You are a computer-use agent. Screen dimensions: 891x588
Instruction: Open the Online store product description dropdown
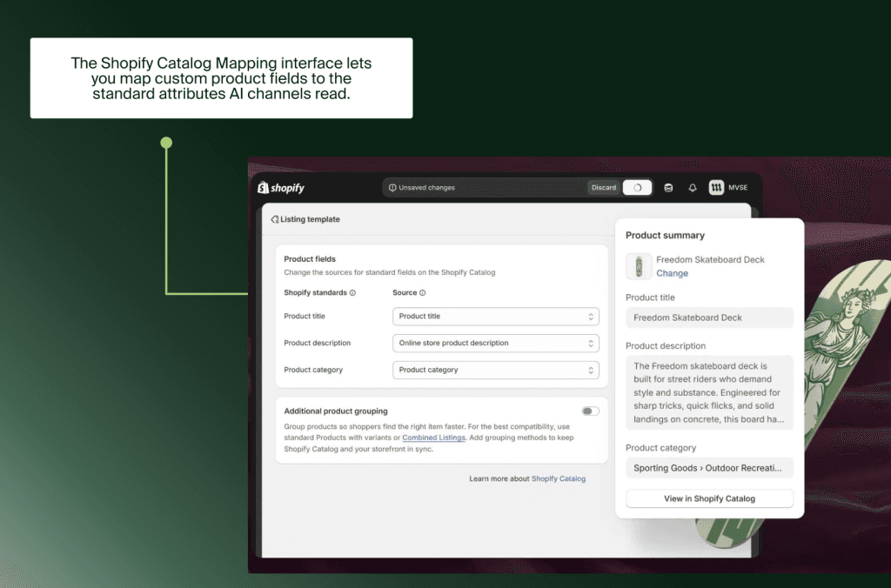495,343
